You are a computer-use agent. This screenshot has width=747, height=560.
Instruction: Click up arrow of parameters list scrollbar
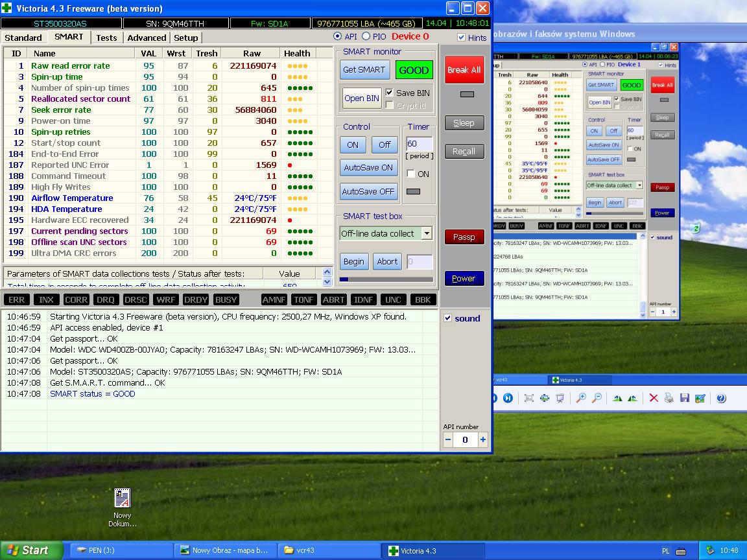coord(327,272)
